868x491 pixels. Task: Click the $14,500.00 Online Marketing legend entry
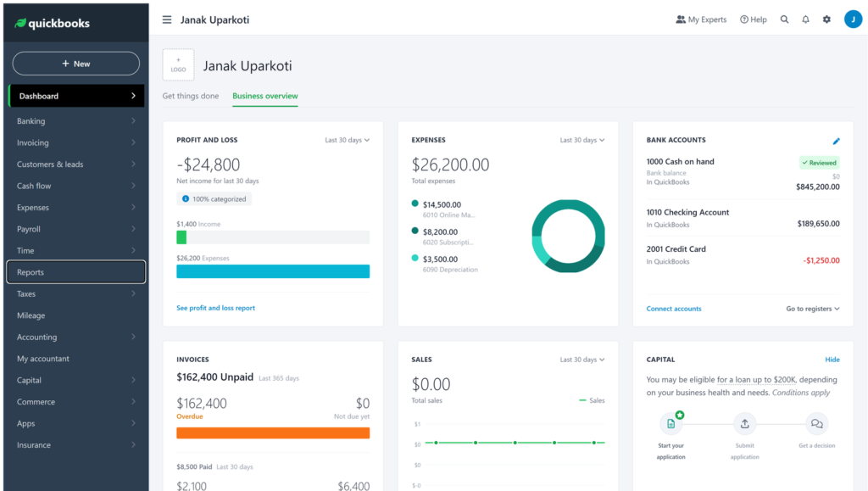click(x=443, y=209)
